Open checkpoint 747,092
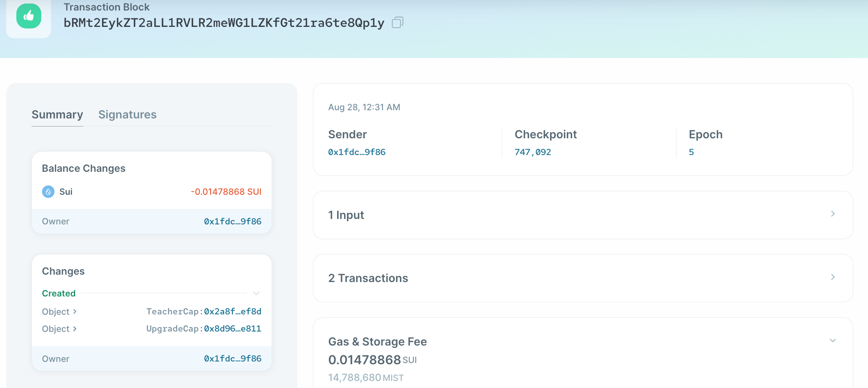Viewport: 868px width, 388px height. point(533,152)
